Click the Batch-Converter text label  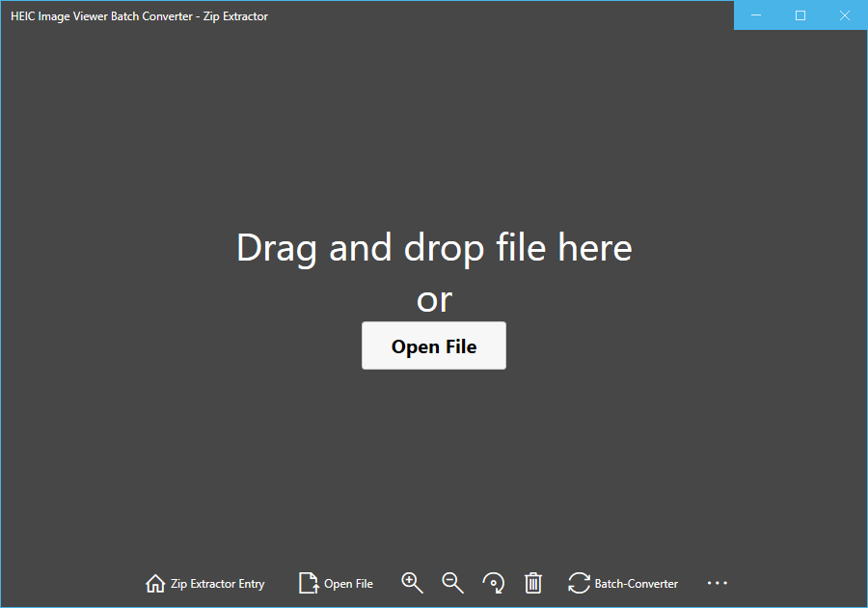point(637,583)
